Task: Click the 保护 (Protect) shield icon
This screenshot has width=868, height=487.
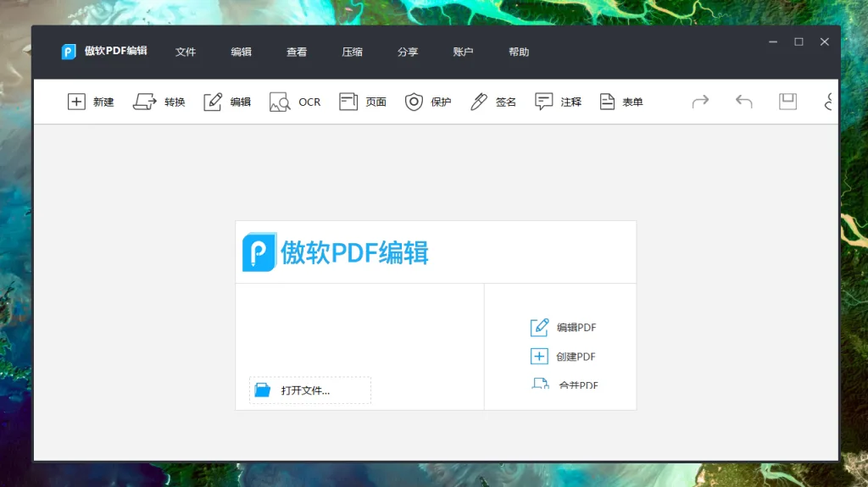Action: click(x=414, y=102)
